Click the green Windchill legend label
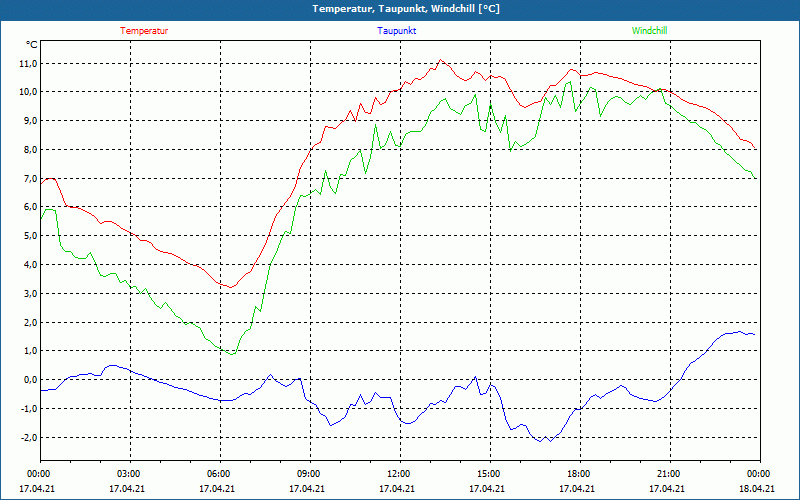The image size is (800, 500). click(x=649, y=31)
